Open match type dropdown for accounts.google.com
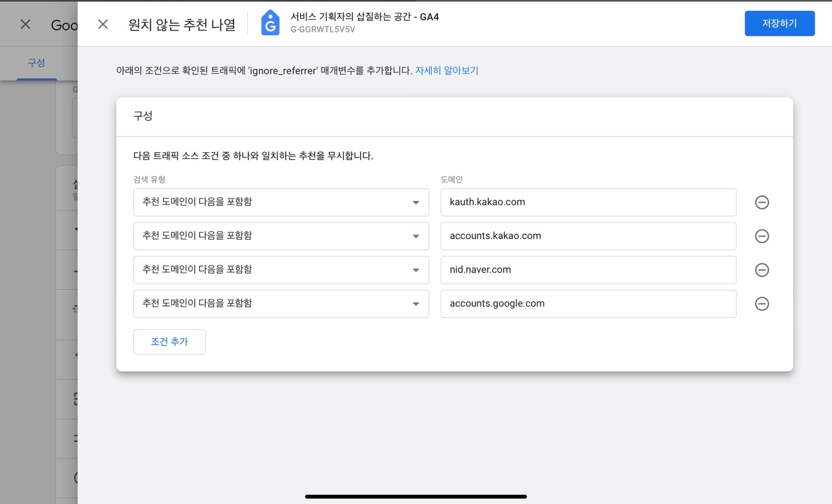The image size is (832, 504). coord(281,304)
